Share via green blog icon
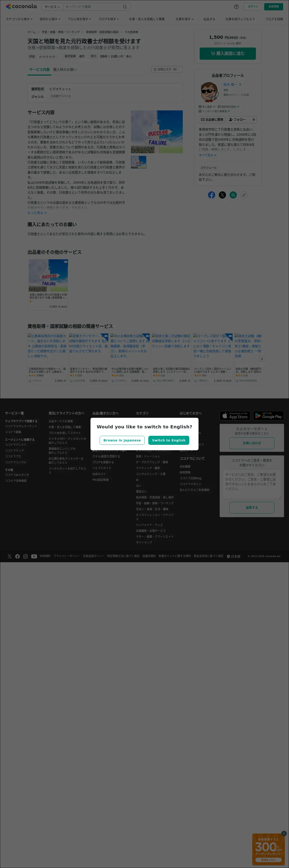The image size is (289, 868). tap(233, 195)
